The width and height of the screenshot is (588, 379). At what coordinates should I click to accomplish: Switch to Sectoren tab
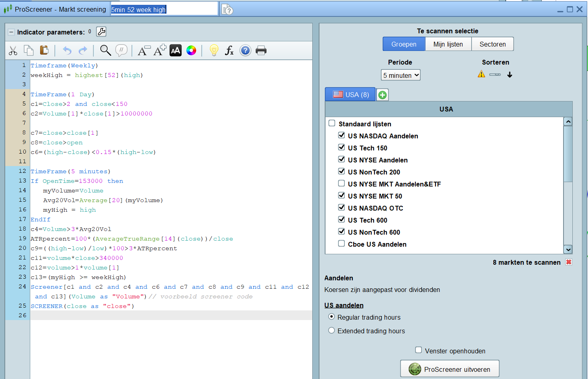[x=492, y=44]
